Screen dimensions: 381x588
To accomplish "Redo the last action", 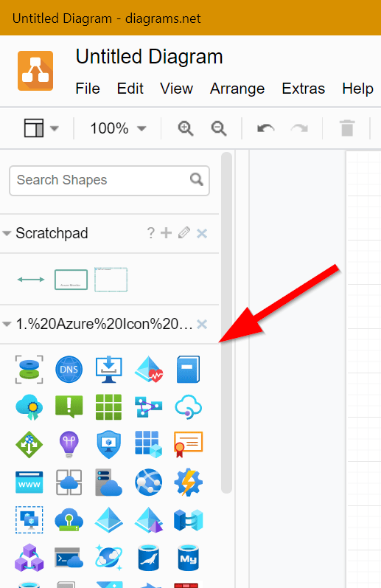I will (299, 128).
